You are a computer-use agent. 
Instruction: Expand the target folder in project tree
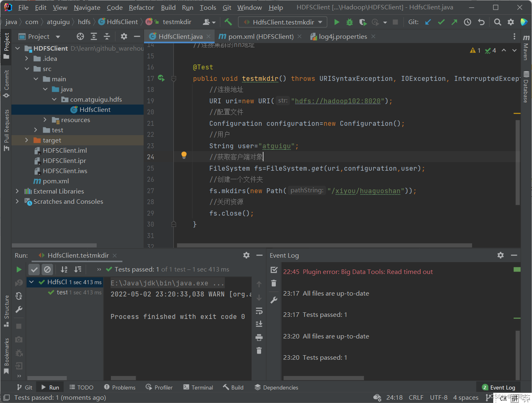[27, 140]
